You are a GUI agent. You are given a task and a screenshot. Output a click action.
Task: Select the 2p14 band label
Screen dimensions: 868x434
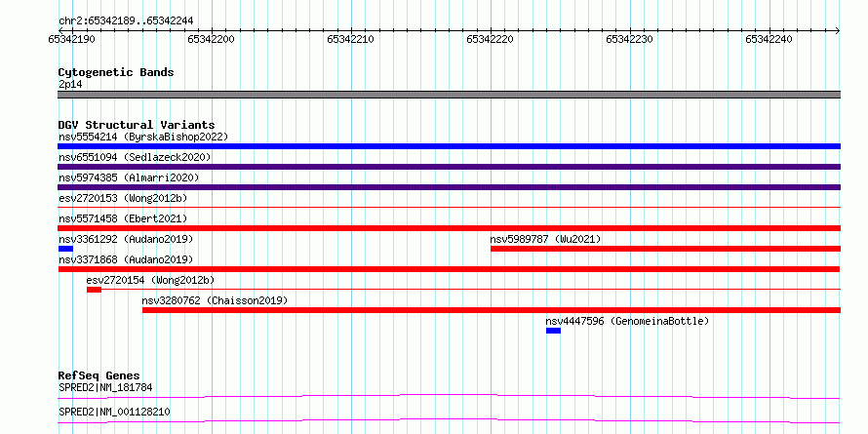click(70, 85)
